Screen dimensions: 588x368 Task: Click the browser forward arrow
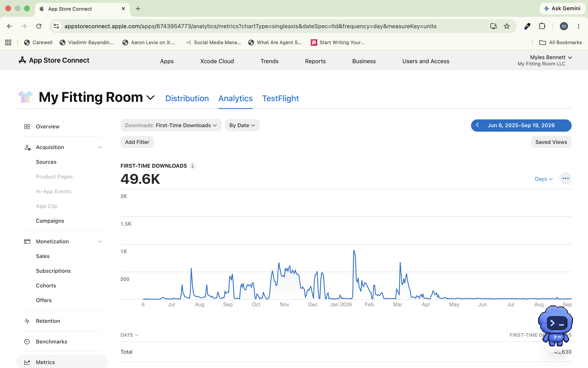pos(24,26)
